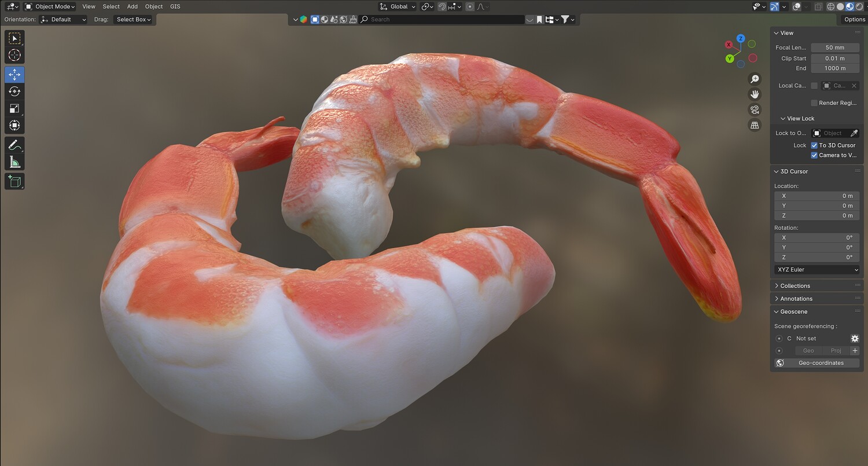Clear the Local Camera field with X
Viewport: 868px width, 466px height.
coord(854,86)
